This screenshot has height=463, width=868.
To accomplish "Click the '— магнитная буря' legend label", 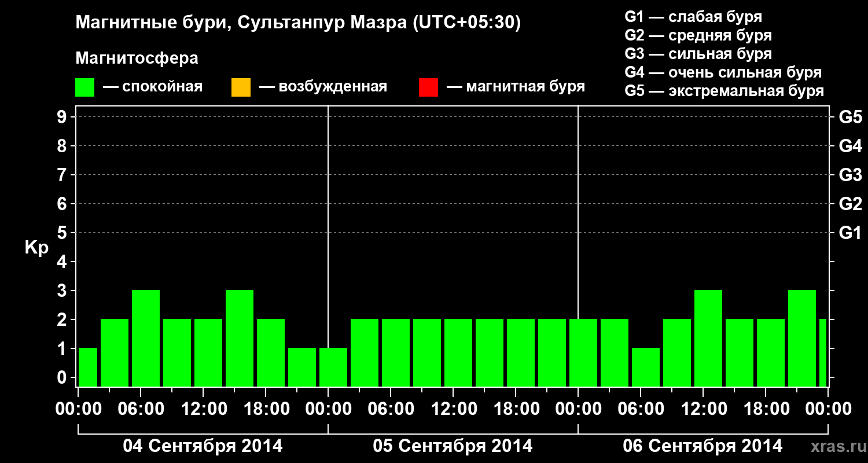I will (516, 87).
